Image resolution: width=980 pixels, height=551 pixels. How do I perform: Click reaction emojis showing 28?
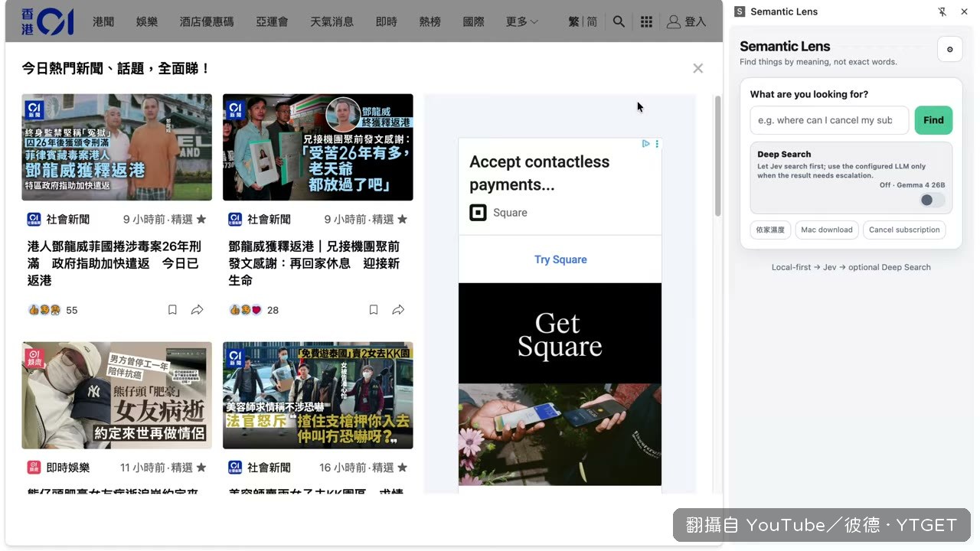[x=245, y=310]
